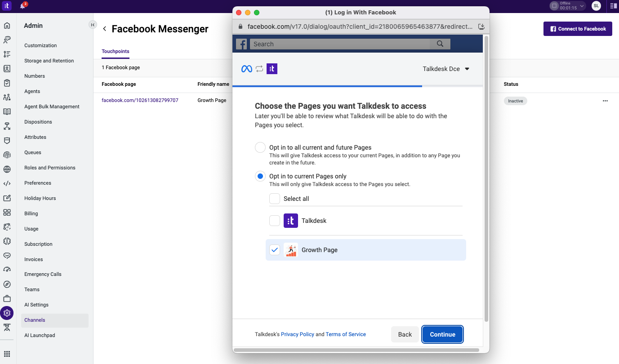
Task: Click the Facebook logo in popup header
Action: [241, 44]
